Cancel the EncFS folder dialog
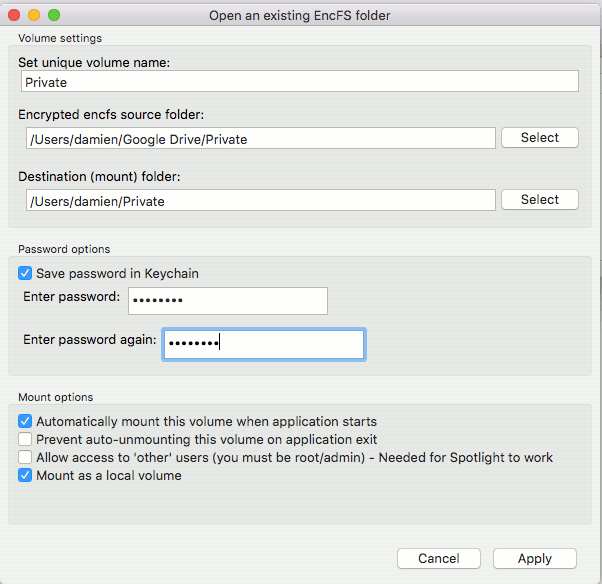Screen dimensions: 602x584 (x=439, y=558)
